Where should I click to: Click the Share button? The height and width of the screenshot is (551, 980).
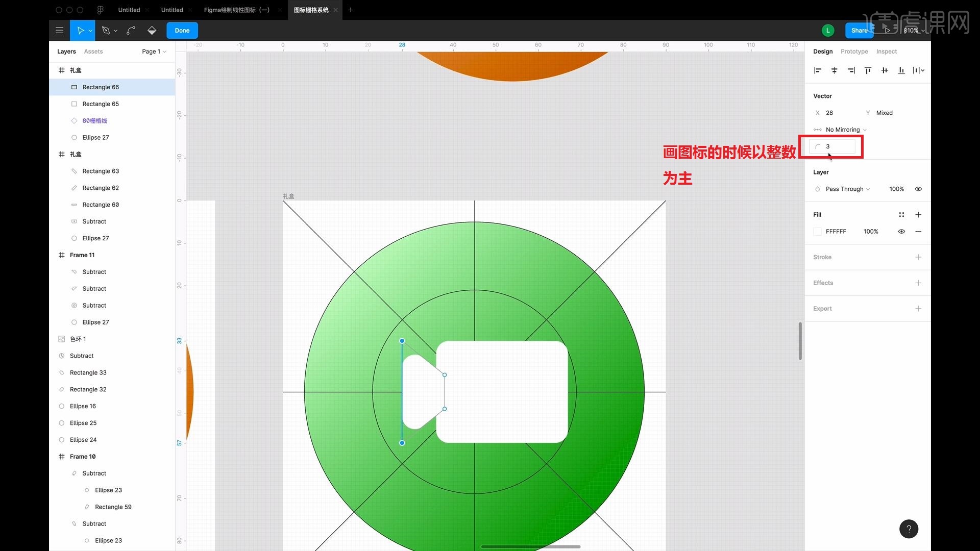tap(859, 31)
